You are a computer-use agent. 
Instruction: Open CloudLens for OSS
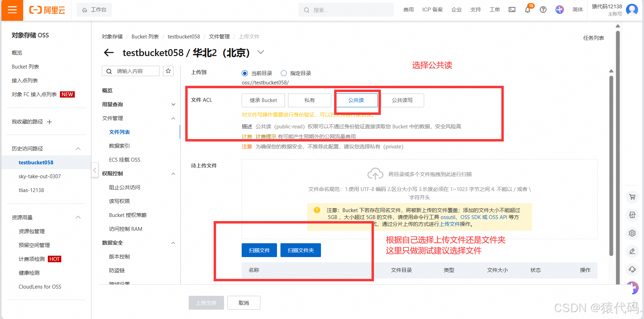(40, 286)
